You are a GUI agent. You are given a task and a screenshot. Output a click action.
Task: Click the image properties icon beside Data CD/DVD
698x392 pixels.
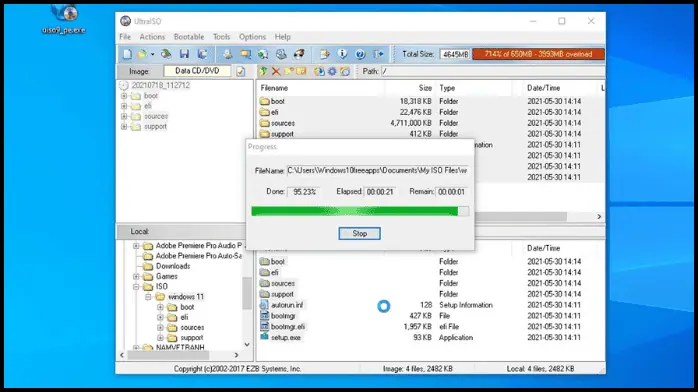tap(241, 71)
